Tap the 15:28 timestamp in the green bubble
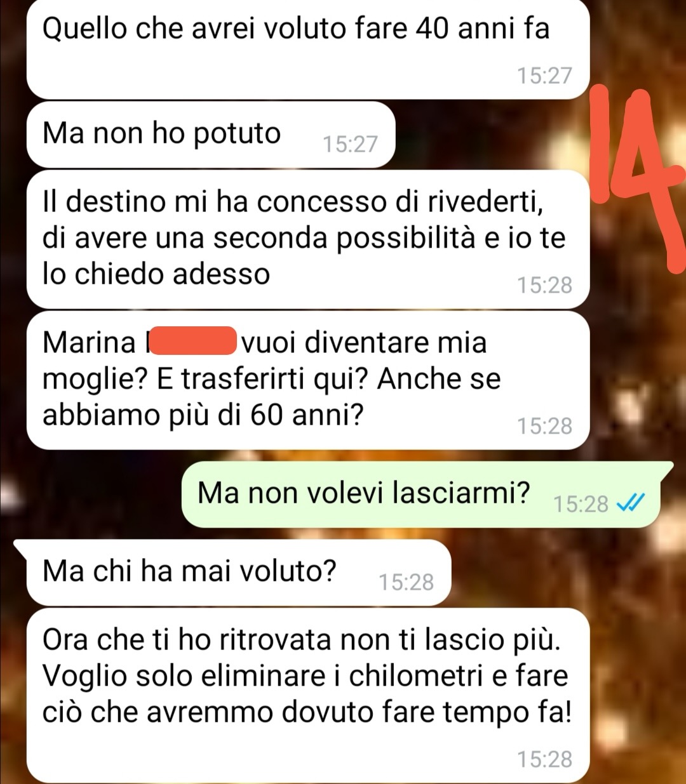686x784 pixels. point(581,504)
